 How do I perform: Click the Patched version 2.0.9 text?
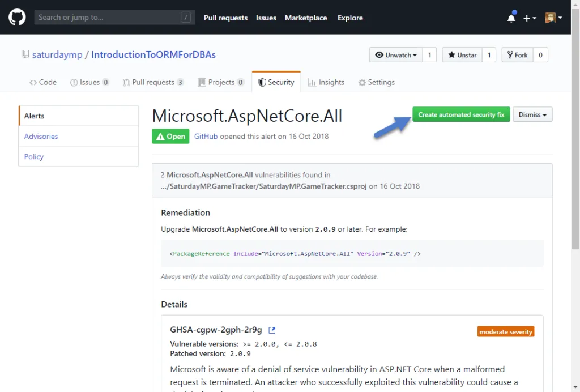[210, 353]
